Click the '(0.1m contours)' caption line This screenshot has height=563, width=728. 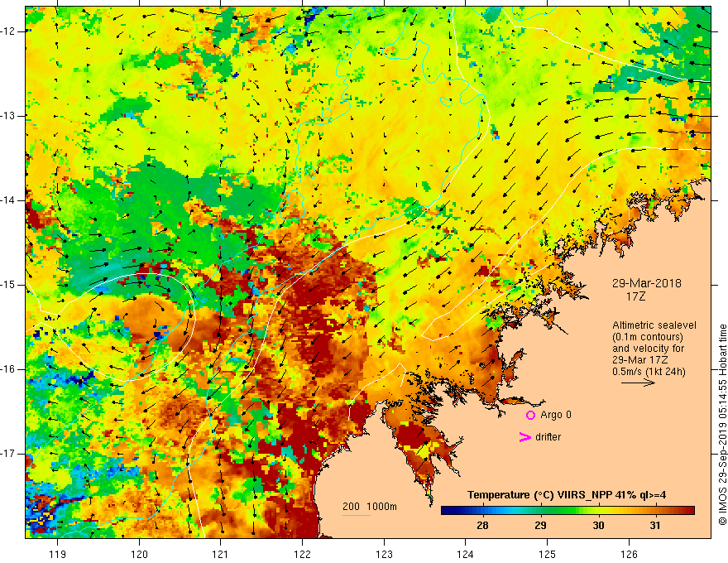point(648,337)
